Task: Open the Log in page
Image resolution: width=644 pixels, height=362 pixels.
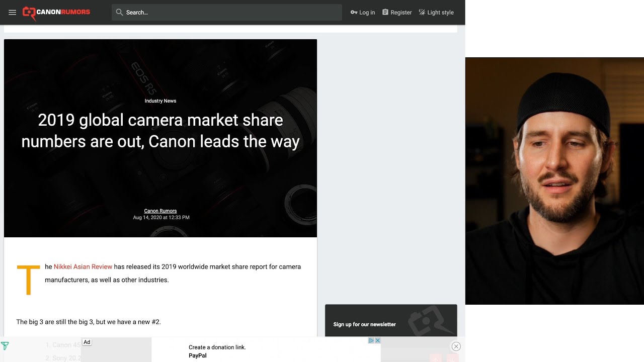Action: click(x=363, y=13)
